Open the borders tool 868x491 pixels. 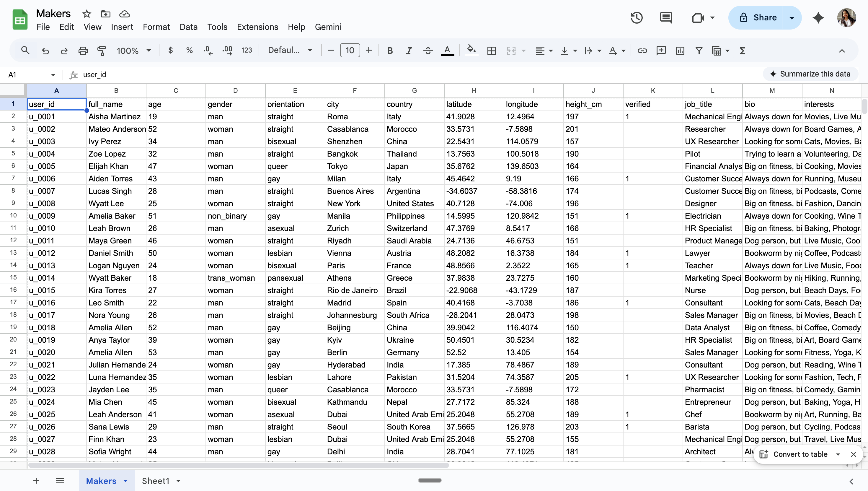(x=491, y=51)
